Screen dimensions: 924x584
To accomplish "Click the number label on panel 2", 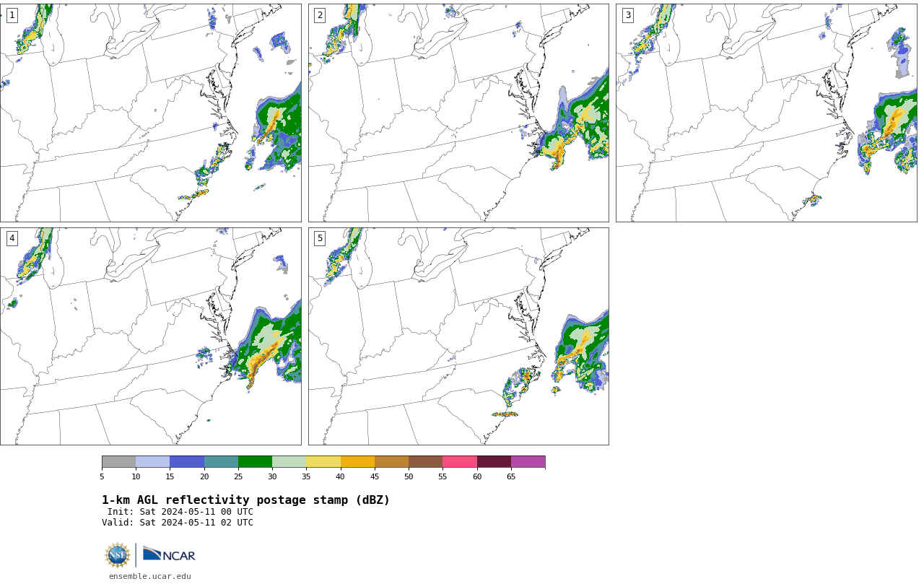I will (320, 15).
